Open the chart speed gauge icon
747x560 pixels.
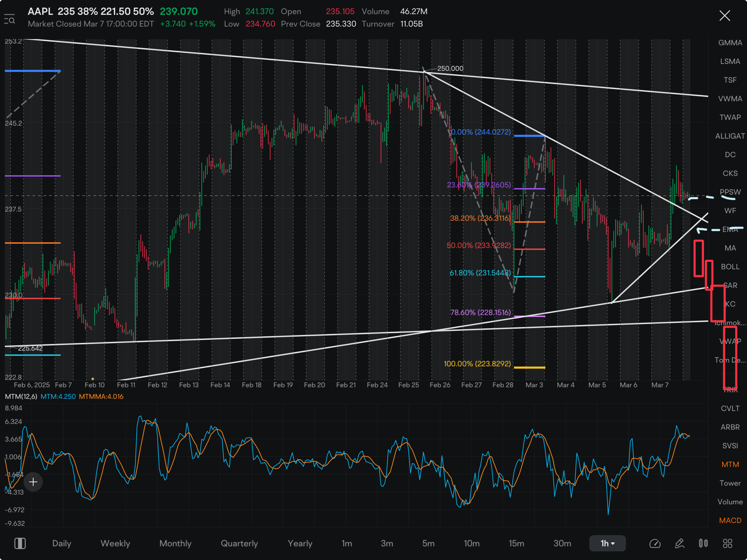coord(655,543)
